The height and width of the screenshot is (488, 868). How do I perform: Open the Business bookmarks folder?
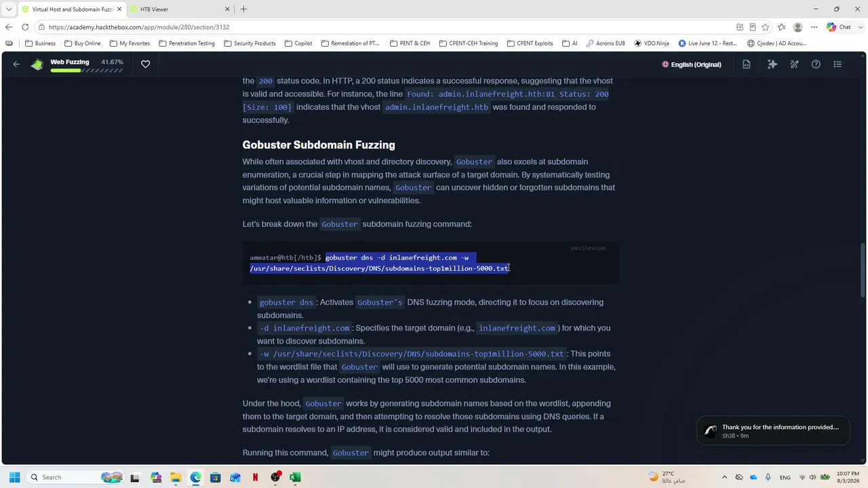coord(41,43)
